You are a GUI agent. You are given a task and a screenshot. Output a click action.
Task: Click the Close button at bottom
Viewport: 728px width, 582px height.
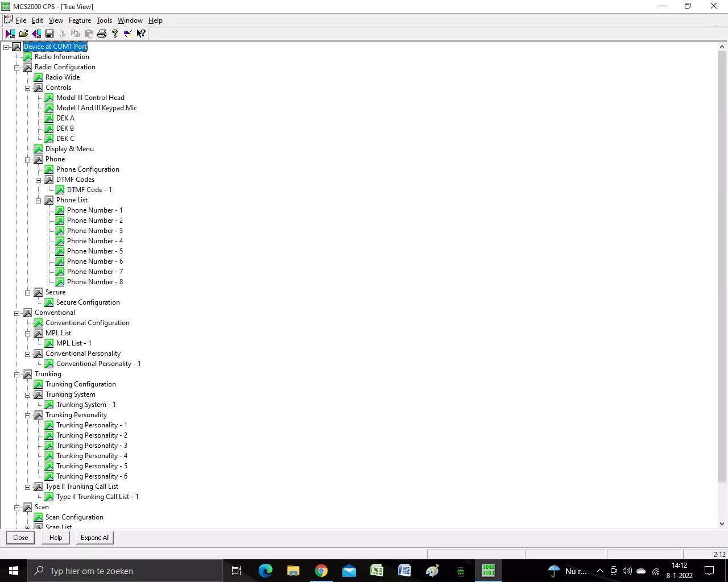point(20,538)
